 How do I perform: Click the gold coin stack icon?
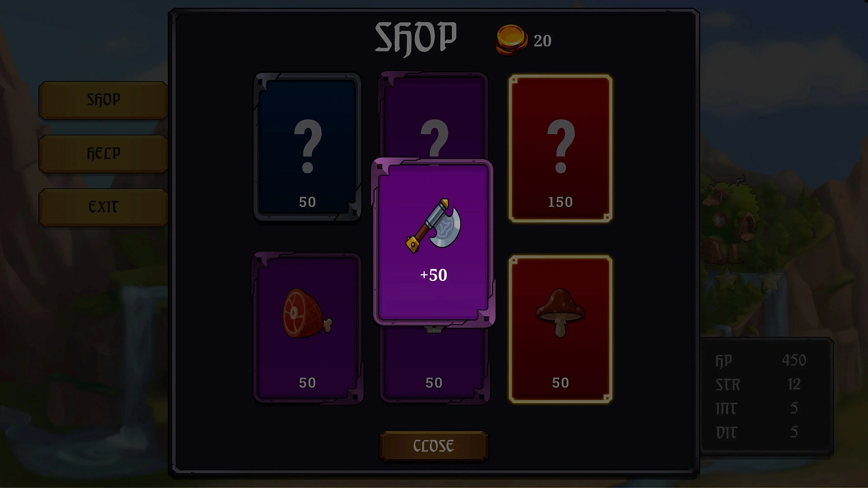(x=512, y=40)
